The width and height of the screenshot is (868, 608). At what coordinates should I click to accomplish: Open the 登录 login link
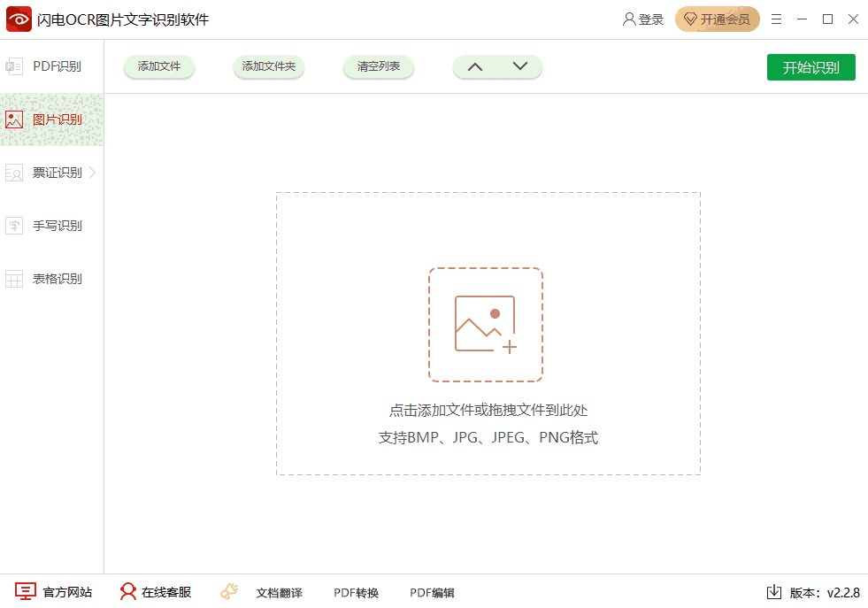point(643,19)
